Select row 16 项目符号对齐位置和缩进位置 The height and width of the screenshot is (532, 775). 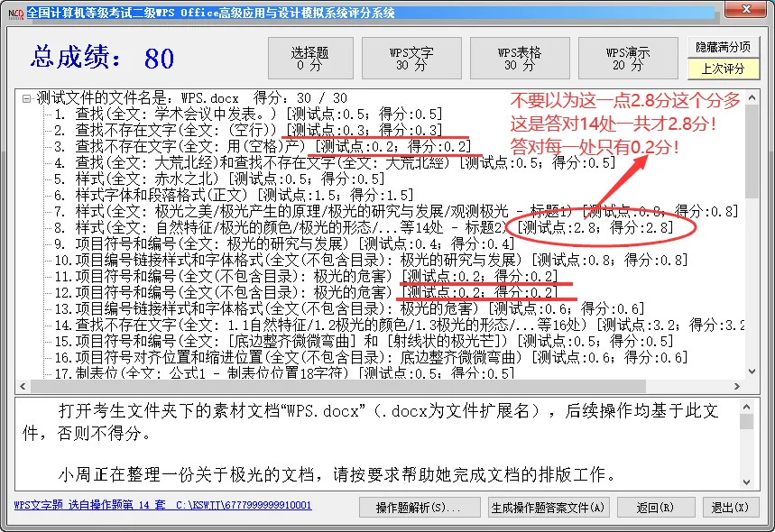[x=371, y=359]
